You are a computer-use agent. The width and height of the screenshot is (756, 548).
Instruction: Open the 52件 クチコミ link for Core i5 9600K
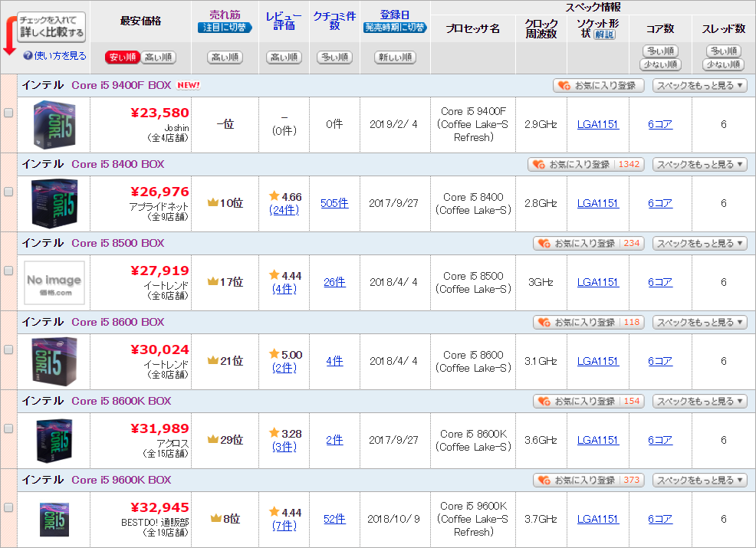[334, 519]
